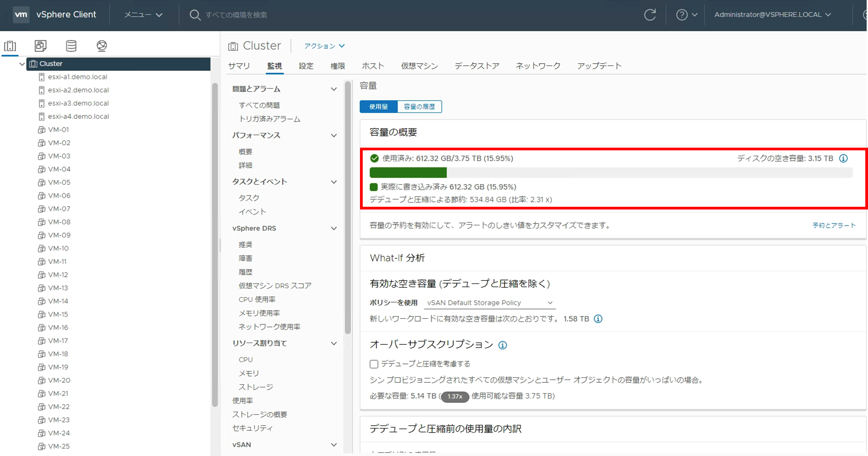
Task: Focus the すべての環境を検索 search field
Action: pos(236,15)
